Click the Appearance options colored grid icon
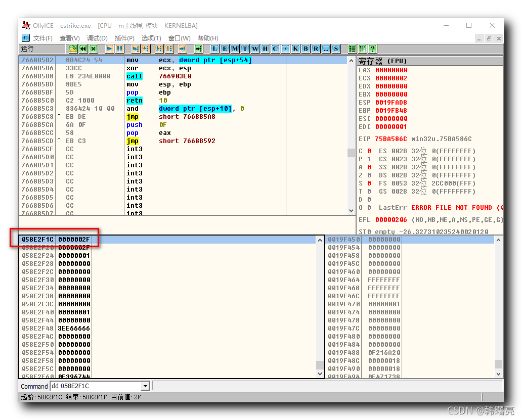 [362, 49]
